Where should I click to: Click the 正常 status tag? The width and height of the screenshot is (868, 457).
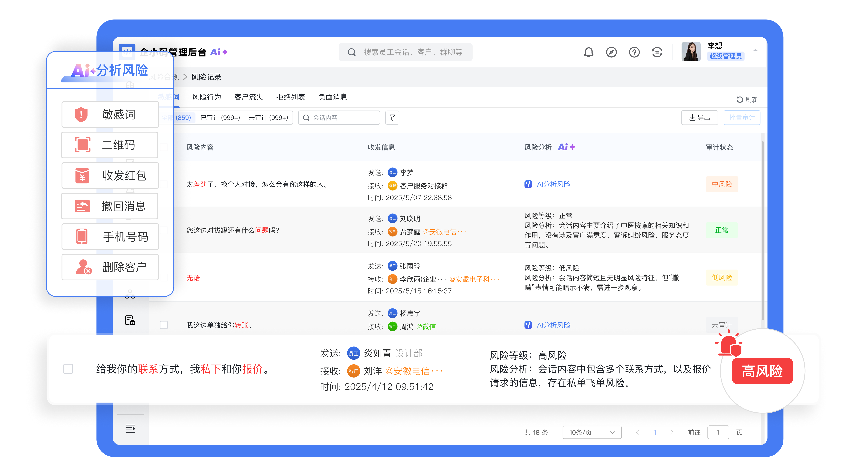[x=722, y=230]
